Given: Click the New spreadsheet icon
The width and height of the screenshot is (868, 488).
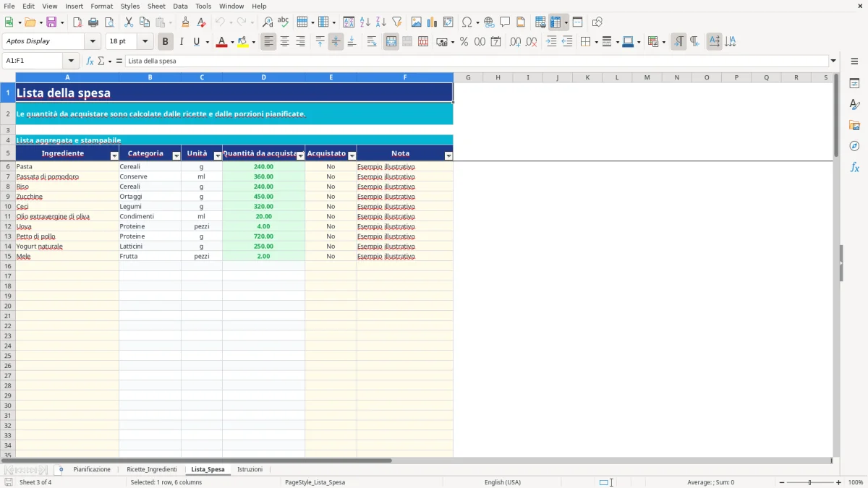Looking at the screenshot, I should pos(9,22).
